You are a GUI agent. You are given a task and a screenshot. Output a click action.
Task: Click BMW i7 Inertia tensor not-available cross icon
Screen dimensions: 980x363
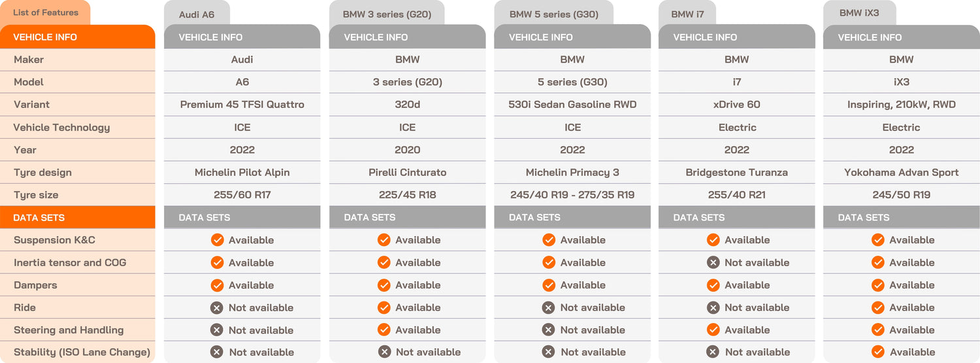tap(713, 262)
